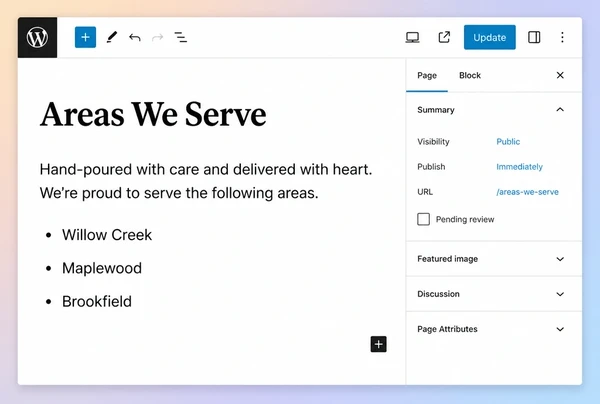Viewport: 600px width, 404px height.
Task: Change visibility via the Public link
Action: (x=508, y=142)
